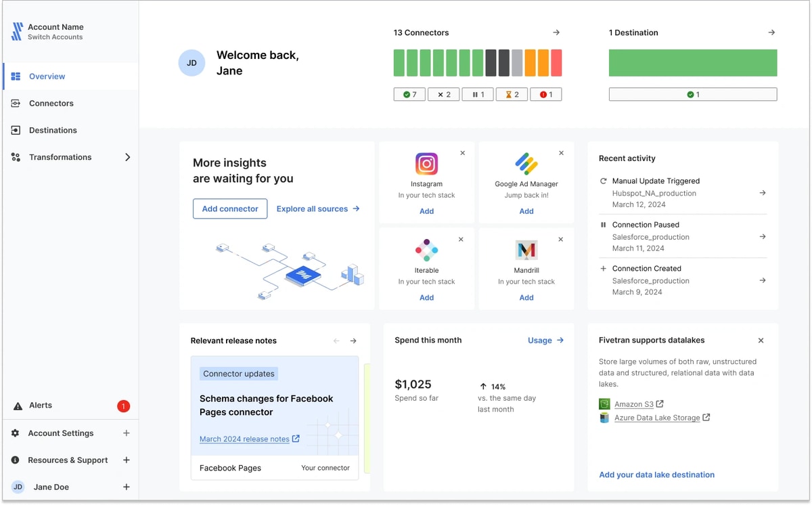Go to next release note
The height and width of the screenshot is (505, 812).
pos(353,341)
